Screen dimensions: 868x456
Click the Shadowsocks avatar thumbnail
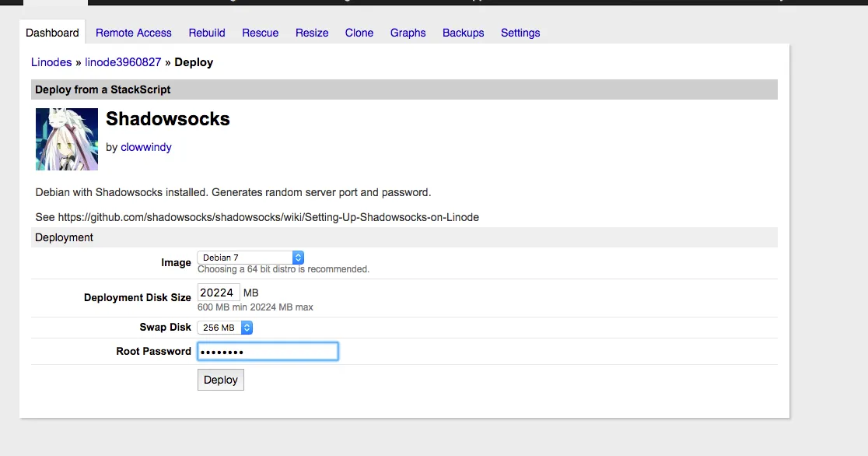tap(67, 139)
